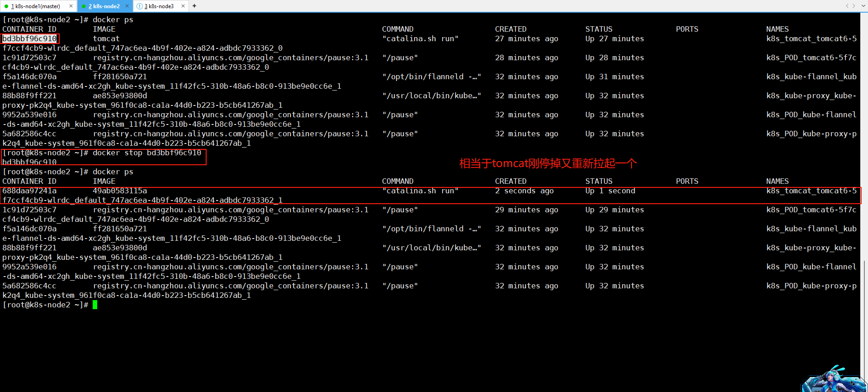Select the k8s-node2 session tab

coord(104,6)
